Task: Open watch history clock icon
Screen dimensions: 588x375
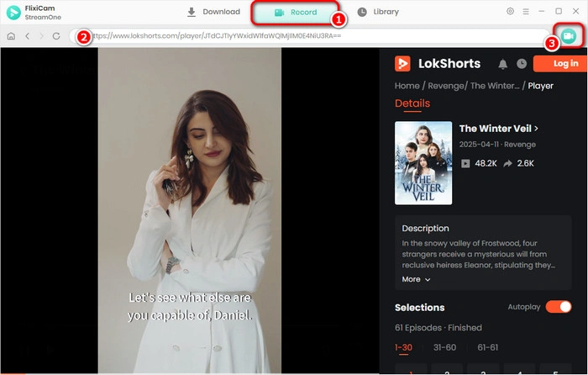Action: pos(522,64)
